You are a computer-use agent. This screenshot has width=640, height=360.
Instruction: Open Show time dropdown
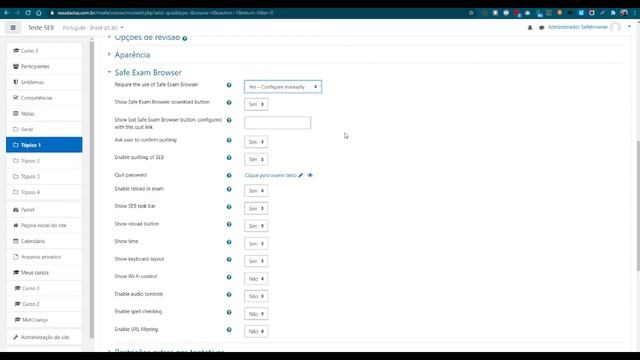coord(256,243)
